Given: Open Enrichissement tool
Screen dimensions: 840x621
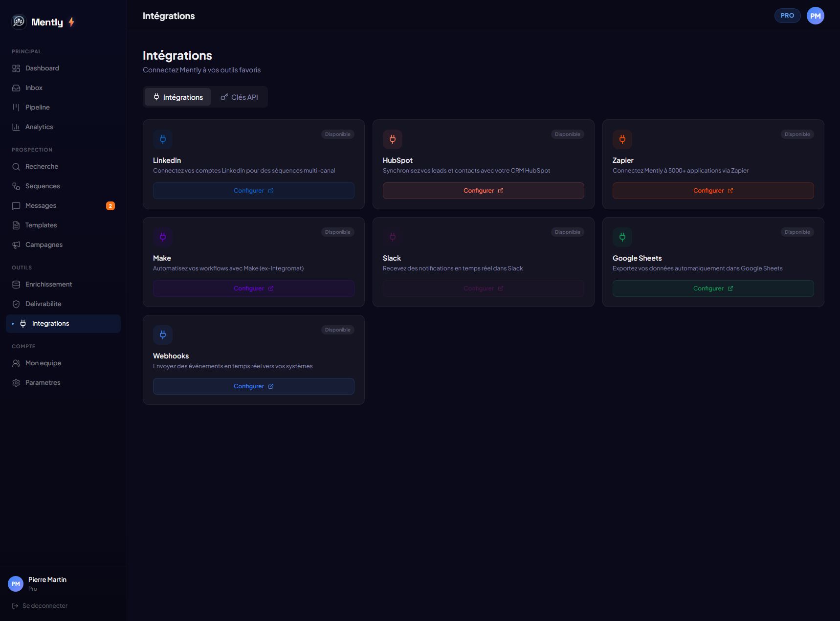Looking at the screenshot, I should tap(63, 285).
